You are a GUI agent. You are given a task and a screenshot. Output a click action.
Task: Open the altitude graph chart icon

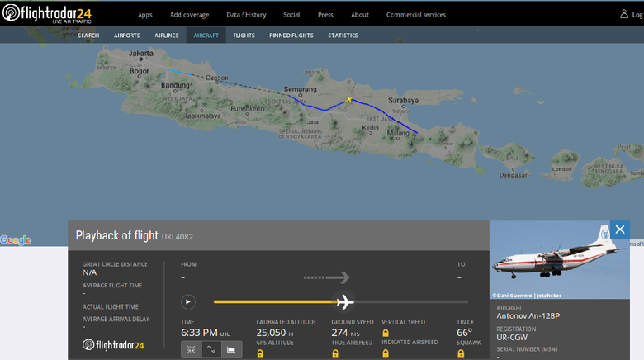[x=232, y=349]
